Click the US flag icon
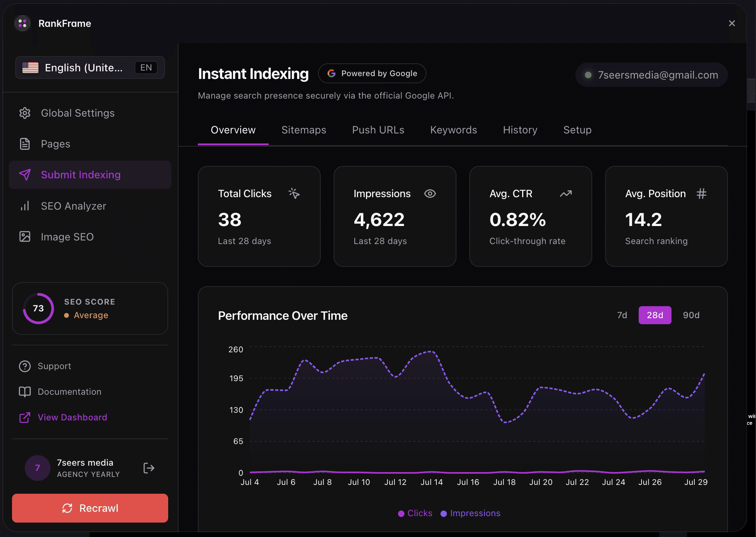 click(30, 68)
